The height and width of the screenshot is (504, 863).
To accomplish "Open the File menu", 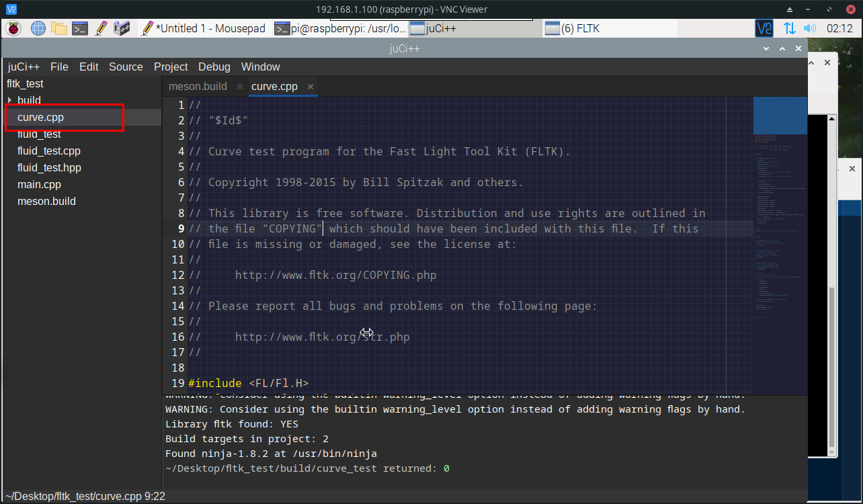I will [59, 67].
